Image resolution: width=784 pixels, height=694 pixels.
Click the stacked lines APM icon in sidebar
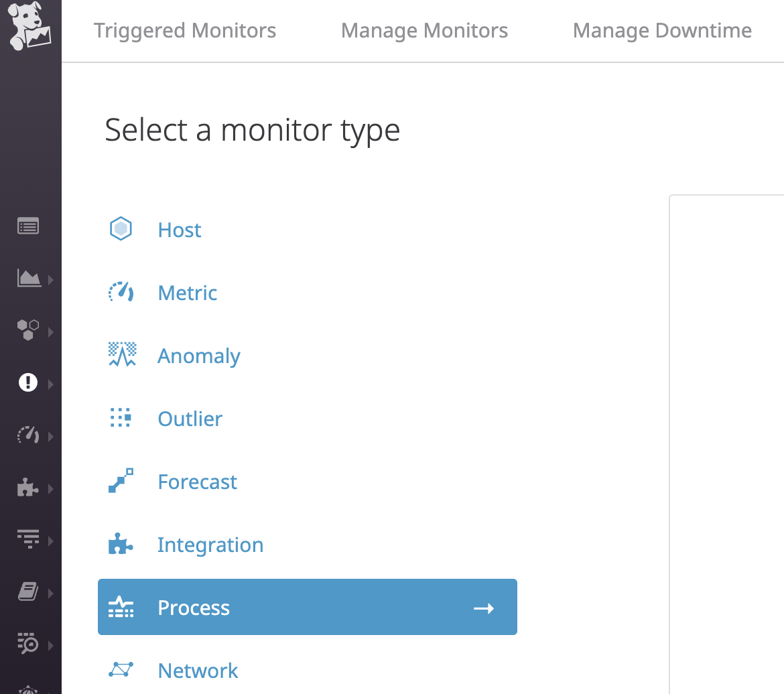(x=28, y=539)
